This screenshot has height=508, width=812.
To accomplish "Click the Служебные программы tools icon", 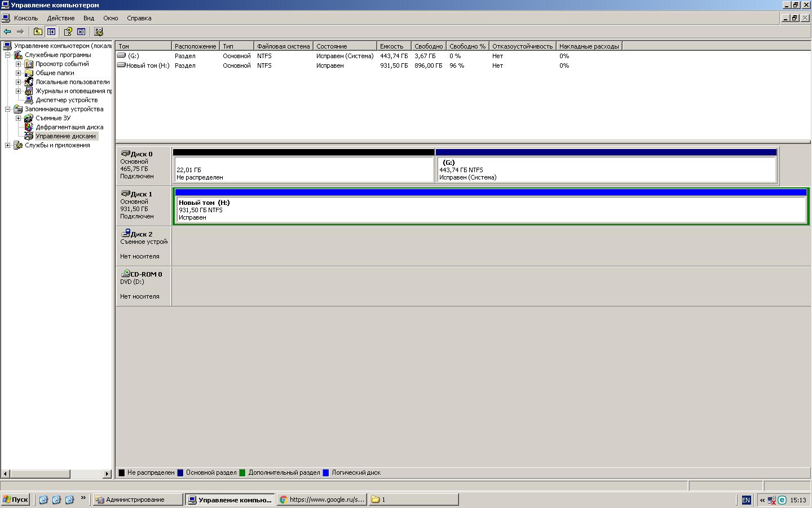I will (18, 55).
